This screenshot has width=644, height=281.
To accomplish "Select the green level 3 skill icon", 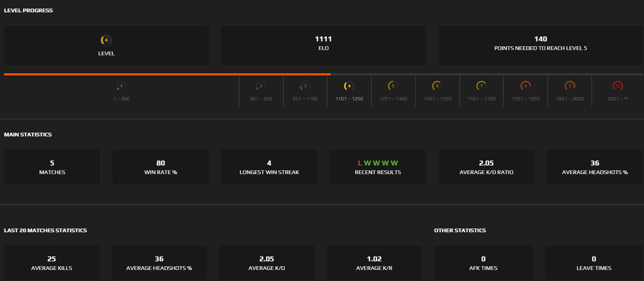I will (x=305, y=86).
